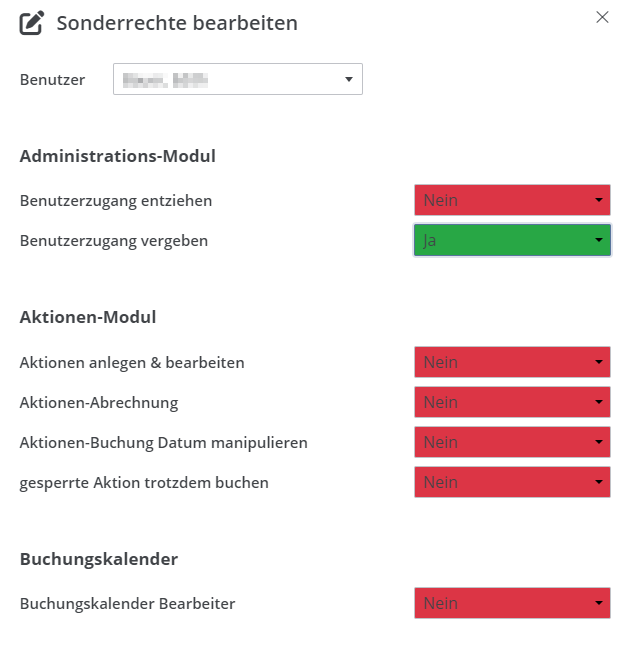
Task: Change the Aktionen anlegen & bearbeiten setting
Action: [x=512, y=362]
